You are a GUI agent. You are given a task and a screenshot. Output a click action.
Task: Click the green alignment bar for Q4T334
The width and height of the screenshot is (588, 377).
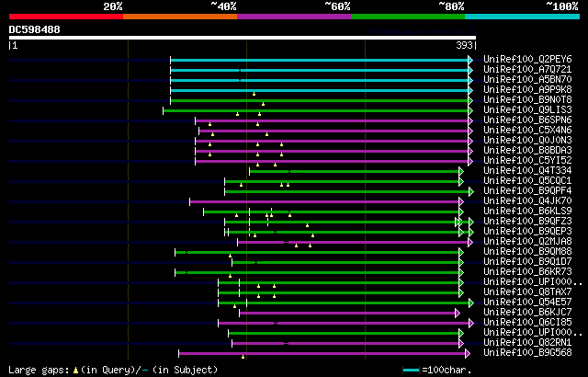click(355, 171)
